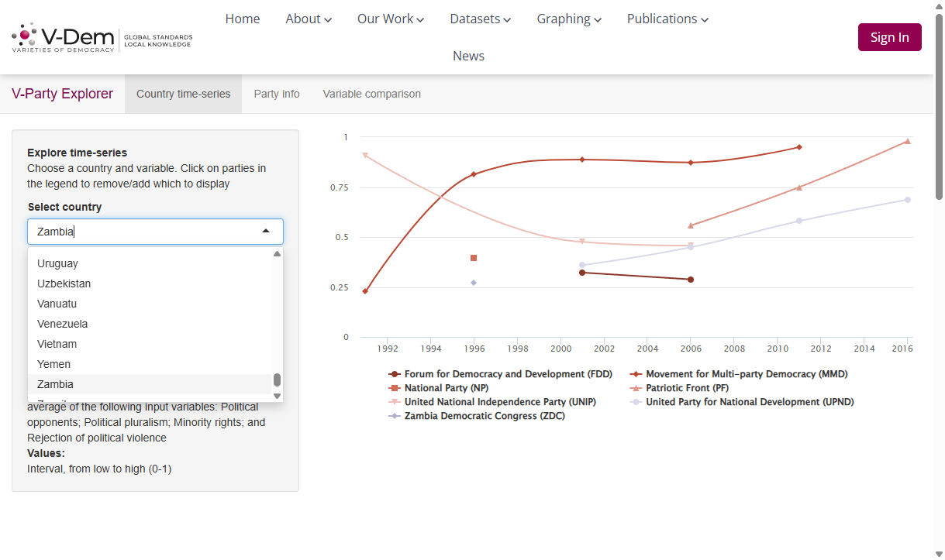The width and height of the screenshot is (945, 560).
Task: Toggle Zambia Democratic Congress legend entry
Action: (477, 416)
